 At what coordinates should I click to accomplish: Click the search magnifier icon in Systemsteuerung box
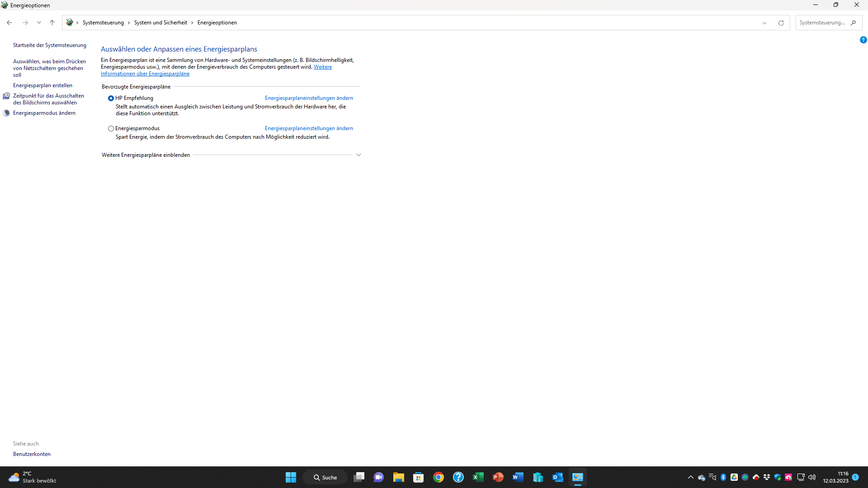tap(853, 23)
